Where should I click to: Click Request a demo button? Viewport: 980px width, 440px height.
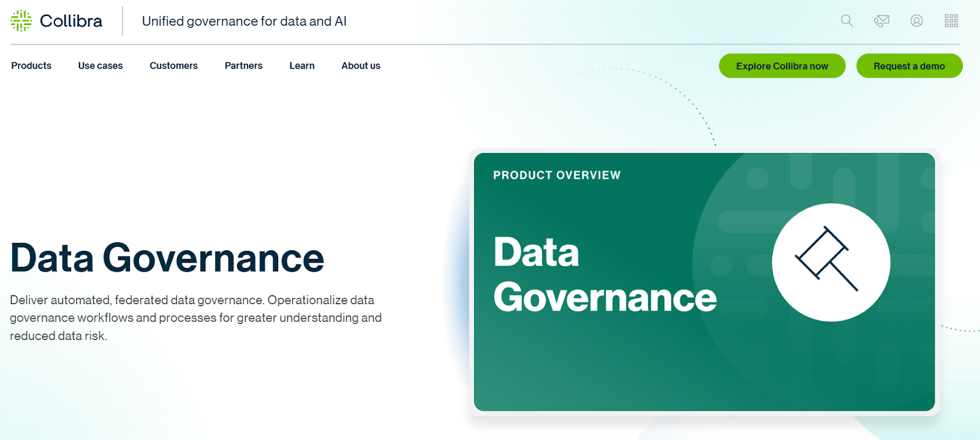(x=910, y=66)
